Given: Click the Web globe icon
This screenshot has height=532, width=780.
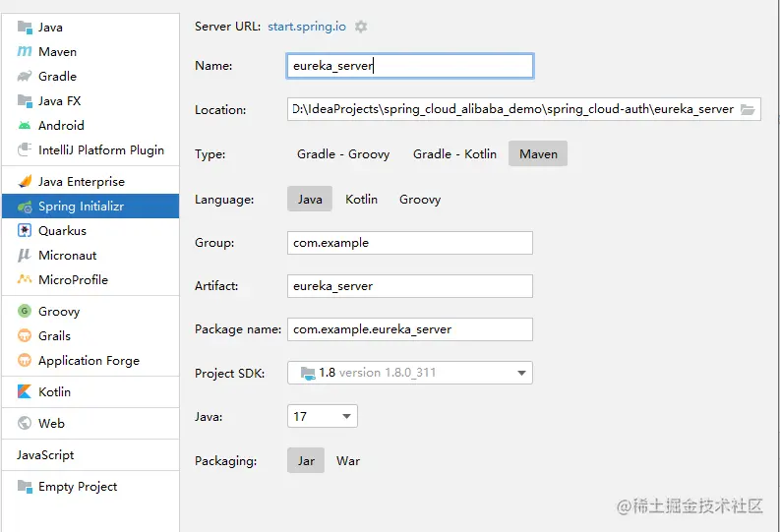Looking at the screenshot, I should pyautogui.click(x=25, y=423).
